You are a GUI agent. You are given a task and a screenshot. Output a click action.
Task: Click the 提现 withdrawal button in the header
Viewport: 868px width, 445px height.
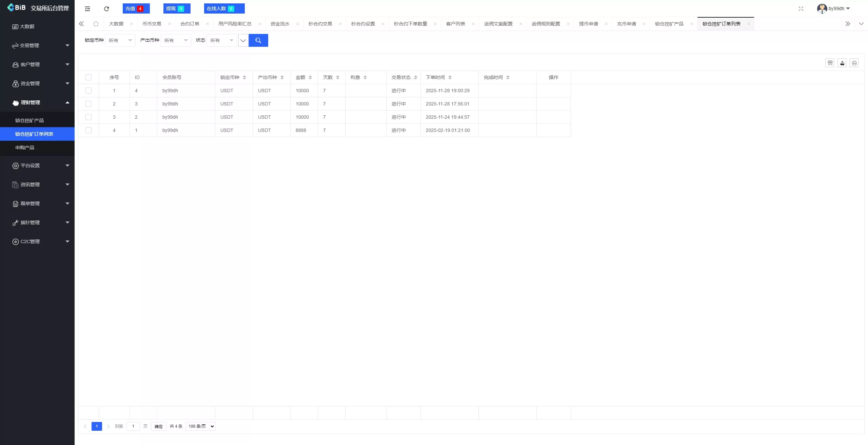176,8
